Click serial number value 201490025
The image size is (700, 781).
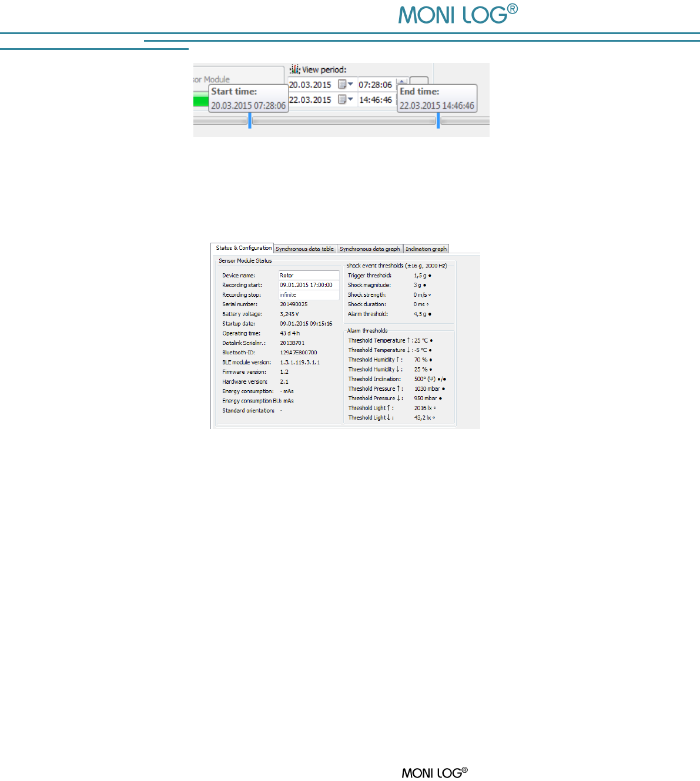point(294,304)
